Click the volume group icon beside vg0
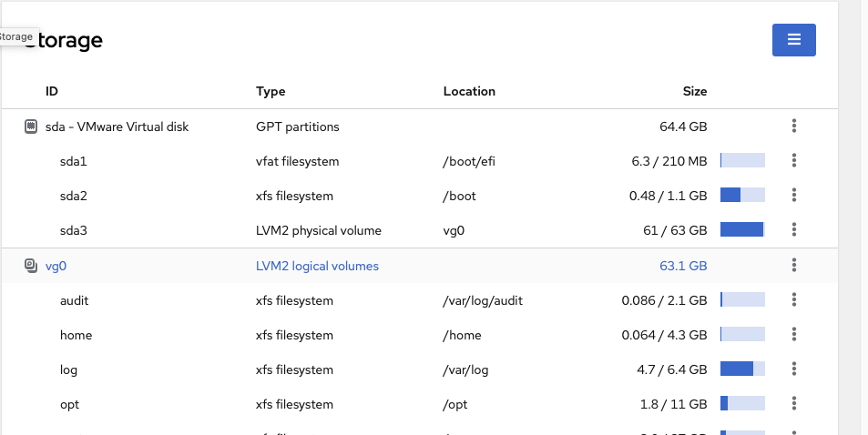 tap(30, 266)
